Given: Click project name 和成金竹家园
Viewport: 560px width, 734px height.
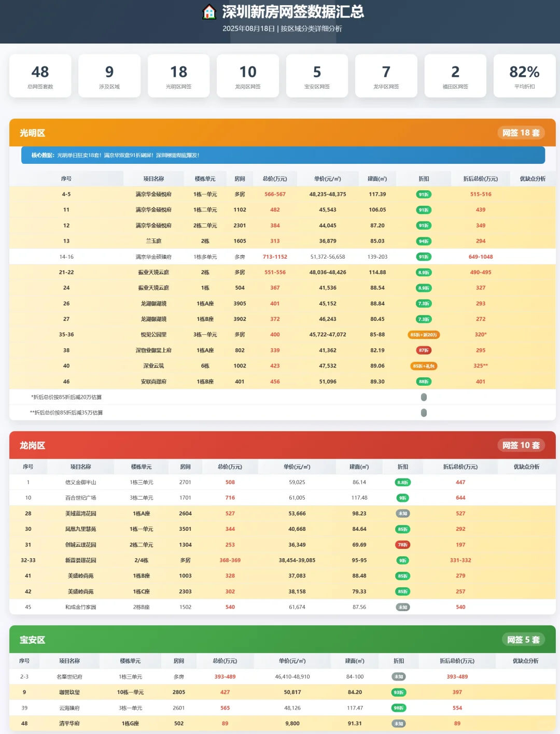Looking at the screenshot, I should tap(80, 607).
